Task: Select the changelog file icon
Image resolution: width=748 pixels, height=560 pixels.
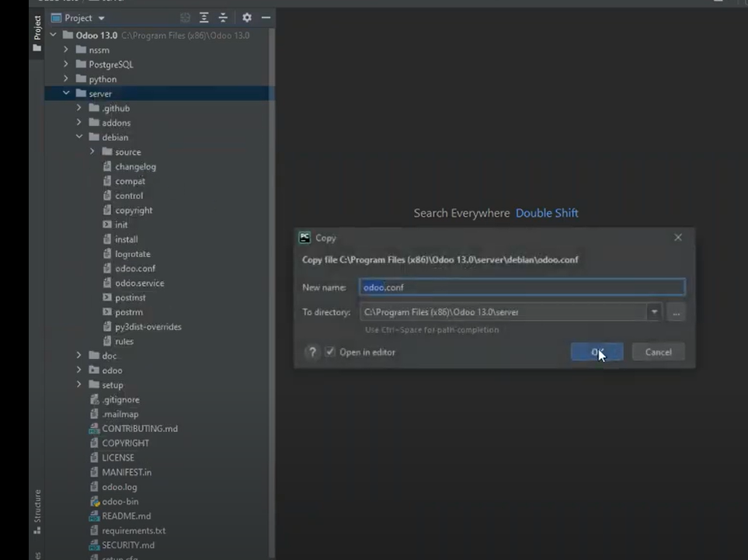Action: click(x=107, y=166)
